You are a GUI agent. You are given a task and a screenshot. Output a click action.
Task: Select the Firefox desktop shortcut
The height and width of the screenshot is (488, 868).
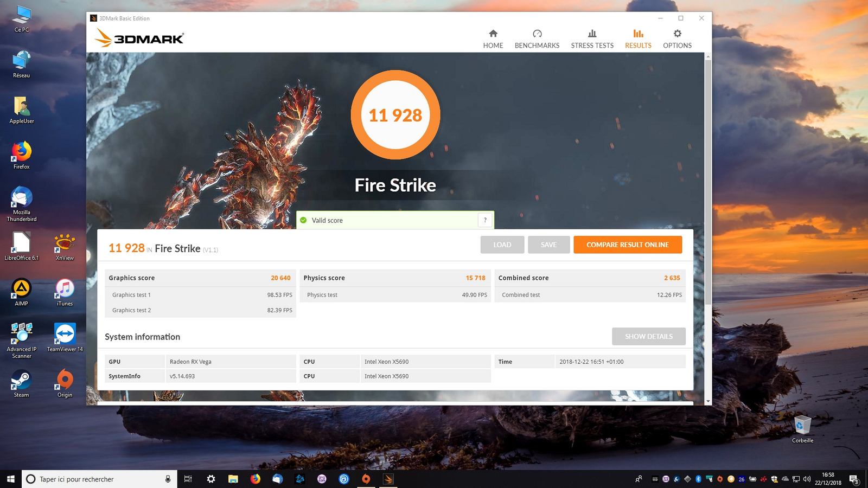[x=22, y=155]
